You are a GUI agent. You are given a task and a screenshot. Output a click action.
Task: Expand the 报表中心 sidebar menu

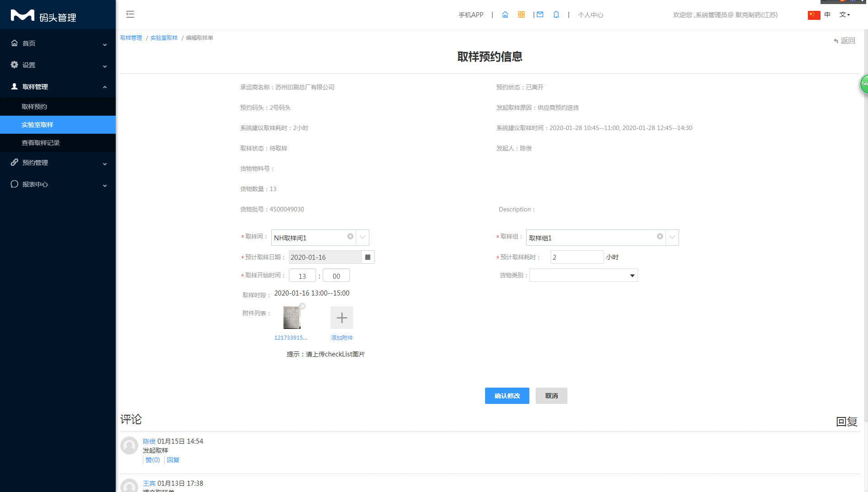105,185
